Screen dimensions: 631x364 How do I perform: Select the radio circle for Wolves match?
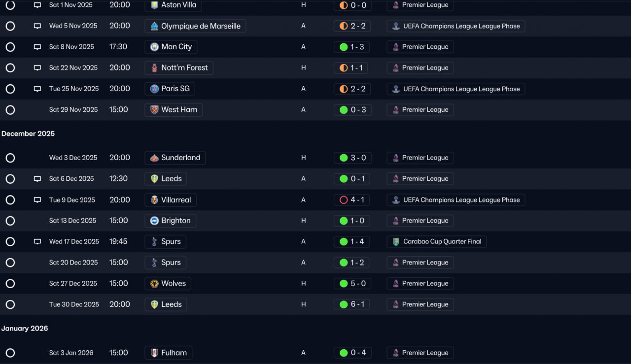tap(10, 284)
